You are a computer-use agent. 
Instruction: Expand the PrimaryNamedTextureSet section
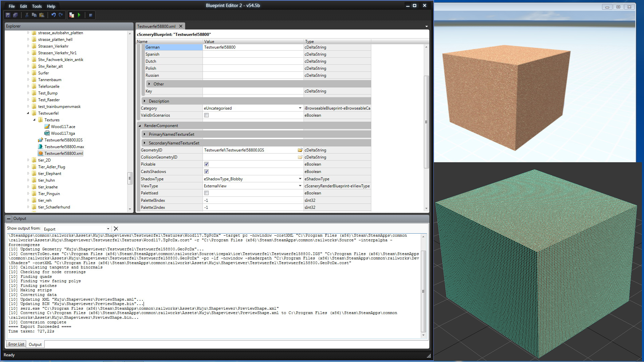tap(145, 134)
